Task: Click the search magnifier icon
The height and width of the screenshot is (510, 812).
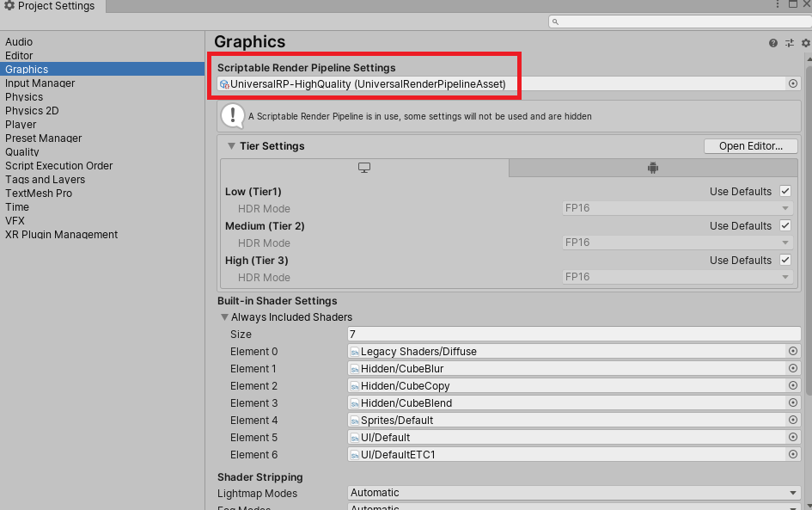Action: click(x=555, y=22)
